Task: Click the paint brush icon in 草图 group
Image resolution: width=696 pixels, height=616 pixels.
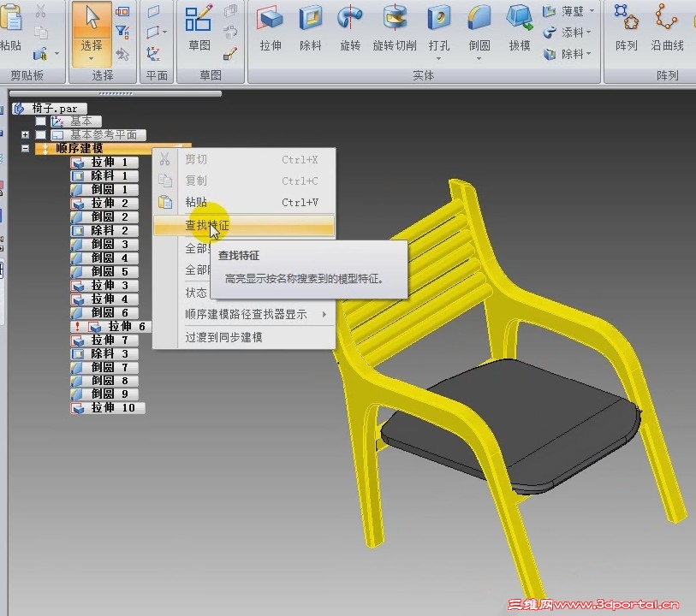Action: click(x=230, y=54)
